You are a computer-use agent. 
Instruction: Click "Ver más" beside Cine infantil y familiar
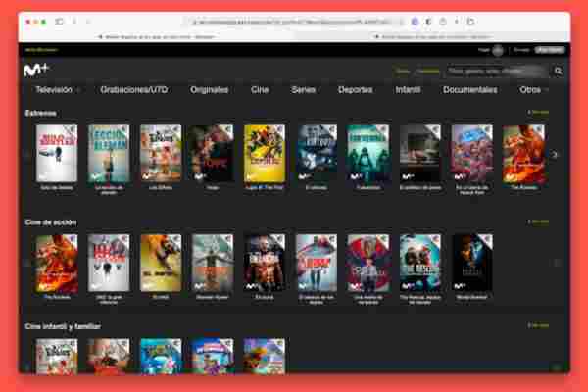coord(538,325)
